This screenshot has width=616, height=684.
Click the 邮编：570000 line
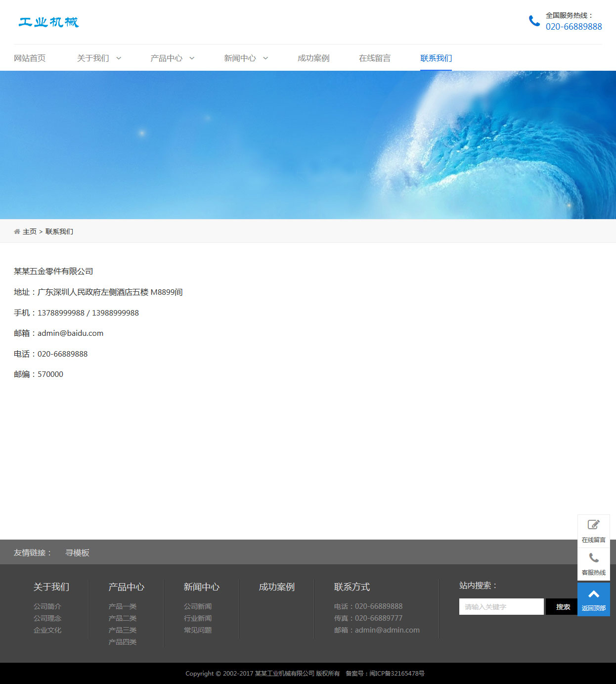click(x=39, y=374)
